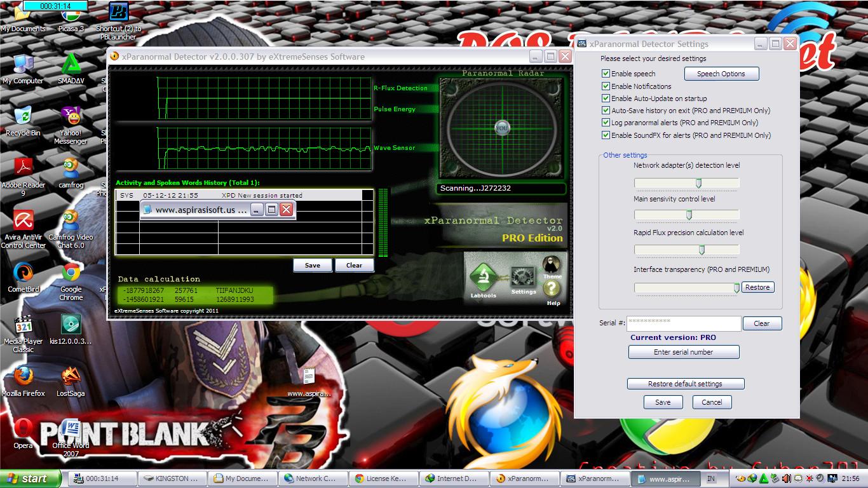
Task: Clear the serial number field
Action: pyautogui.click(x=762, y=323)
